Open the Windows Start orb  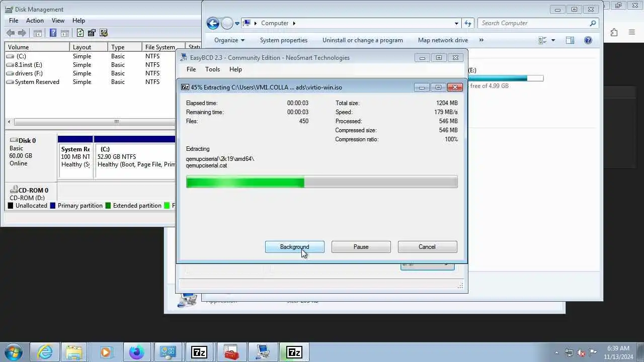coord(13,352)
